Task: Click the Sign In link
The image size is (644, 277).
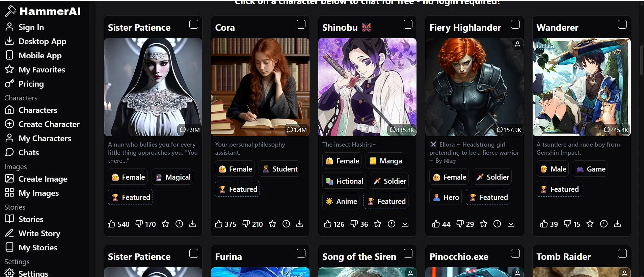Action: click(25, 27)
